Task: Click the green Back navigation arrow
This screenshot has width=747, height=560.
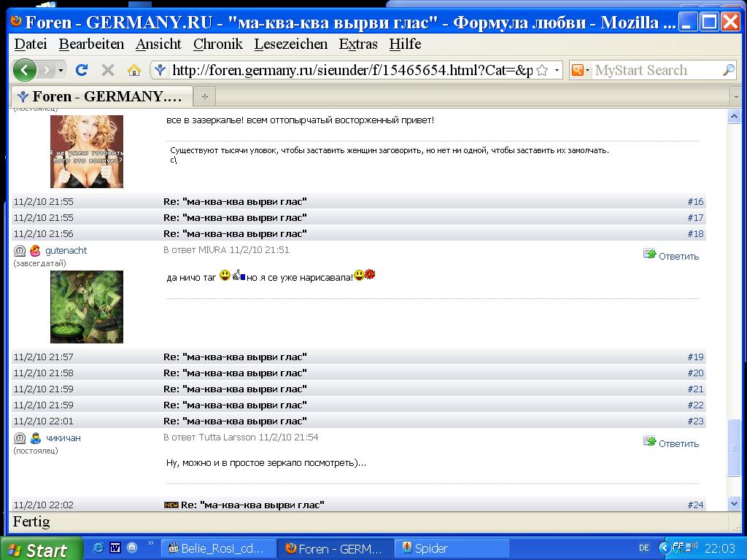Action: pos(24,70)
